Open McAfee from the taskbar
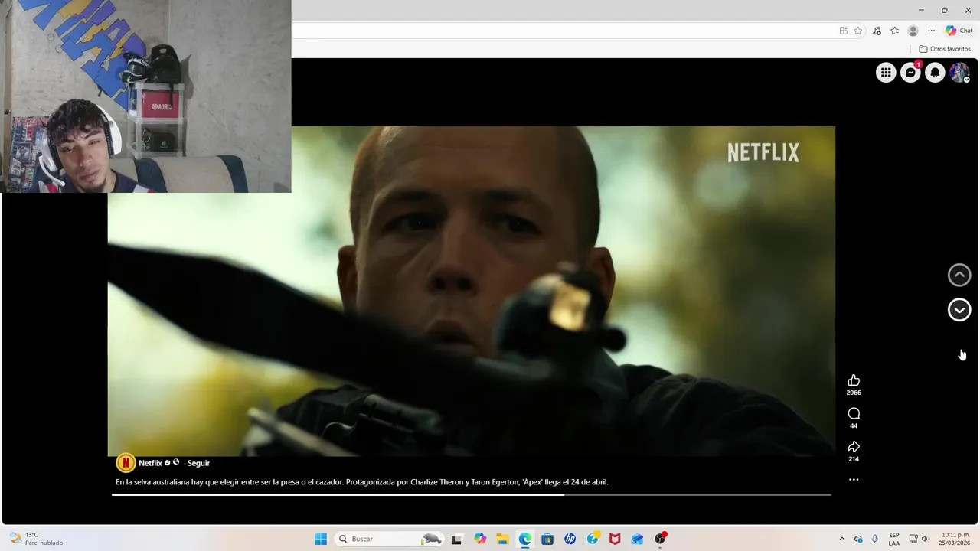This screenshot has width=980, height=551. click(615, 539)
